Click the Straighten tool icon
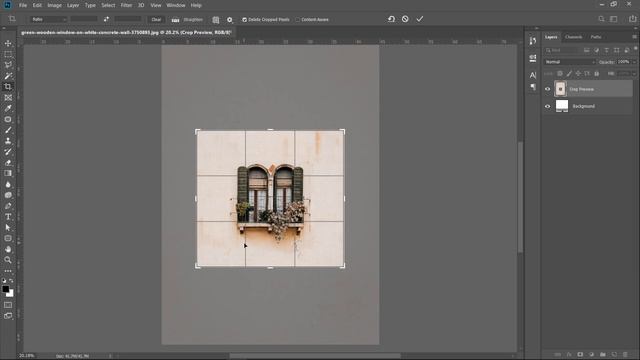 (x=175, y=20)
